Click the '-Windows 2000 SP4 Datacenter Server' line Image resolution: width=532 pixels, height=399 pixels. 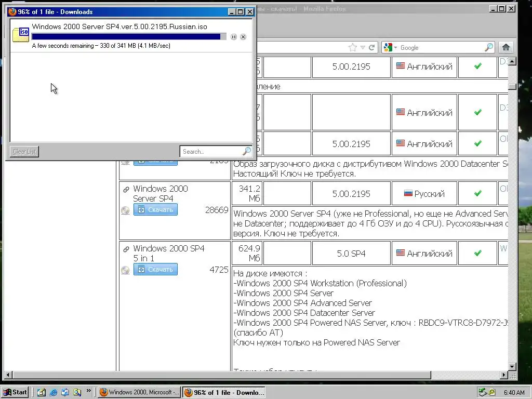pos(304,313)
